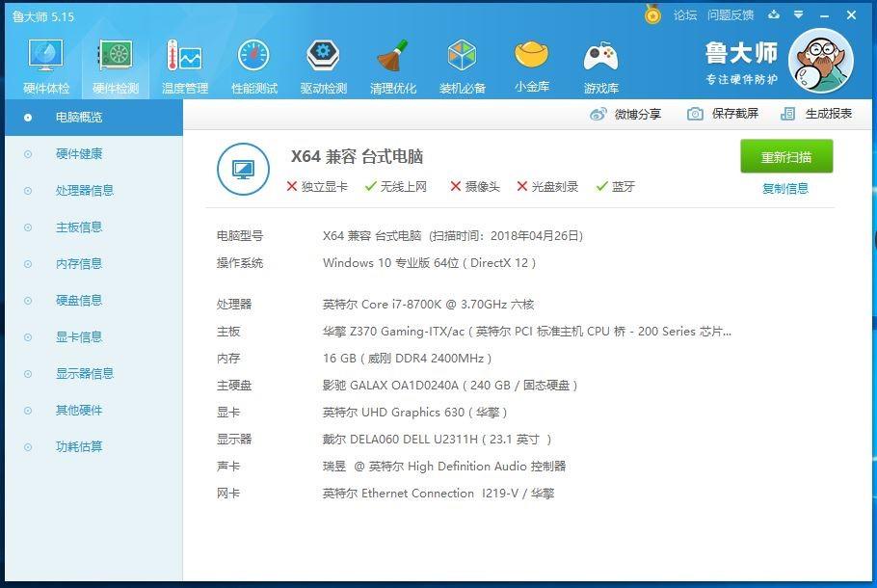Click the 16 GB DDR4 2400MHz memory text
The image size is (877, 588).
coord(407,358)
